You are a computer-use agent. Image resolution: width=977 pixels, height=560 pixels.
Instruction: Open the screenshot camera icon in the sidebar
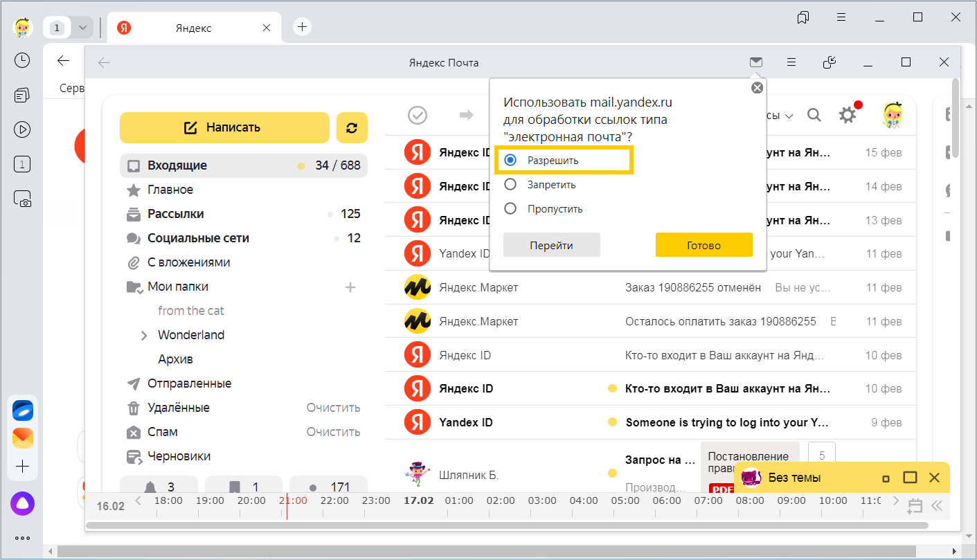(x=22, y=199)
